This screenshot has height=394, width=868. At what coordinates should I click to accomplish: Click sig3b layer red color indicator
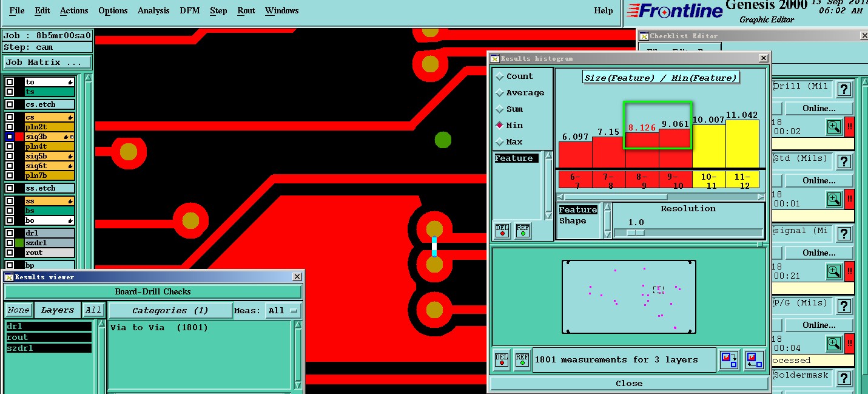point(19,137)
